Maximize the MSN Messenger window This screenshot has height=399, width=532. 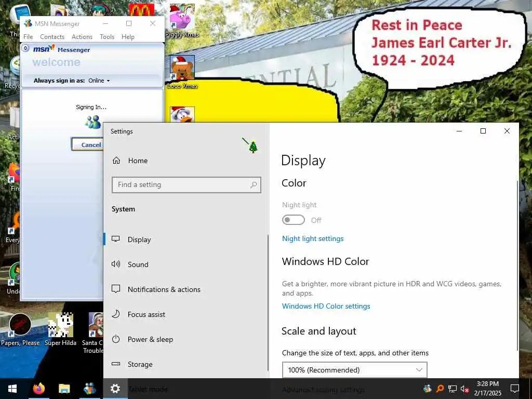(129, 23)
